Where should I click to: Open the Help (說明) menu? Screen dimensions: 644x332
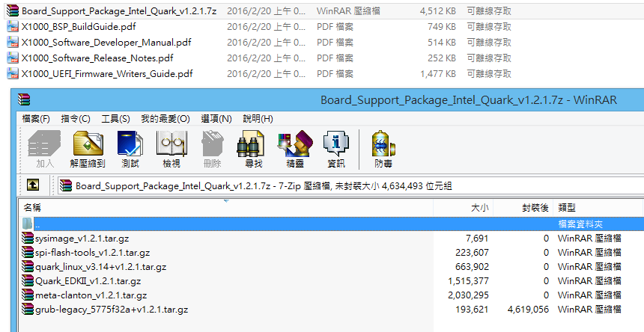click(x=258, y=119)
